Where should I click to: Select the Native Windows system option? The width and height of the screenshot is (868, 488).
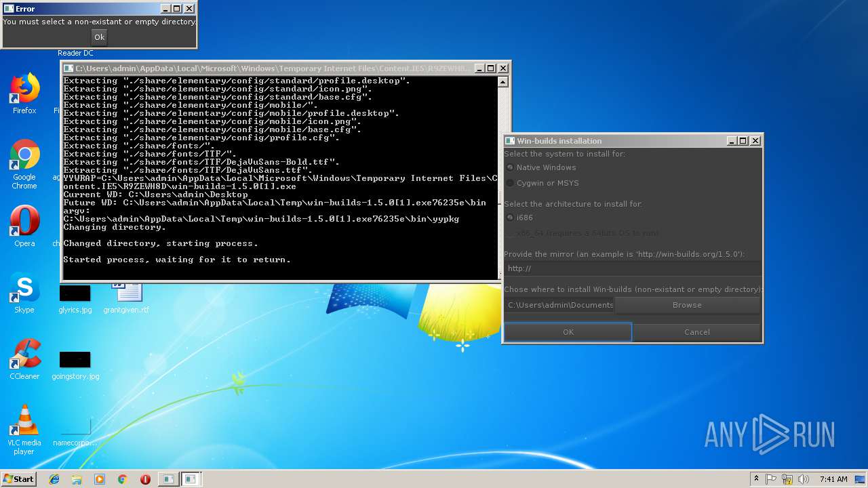(540, 167)
